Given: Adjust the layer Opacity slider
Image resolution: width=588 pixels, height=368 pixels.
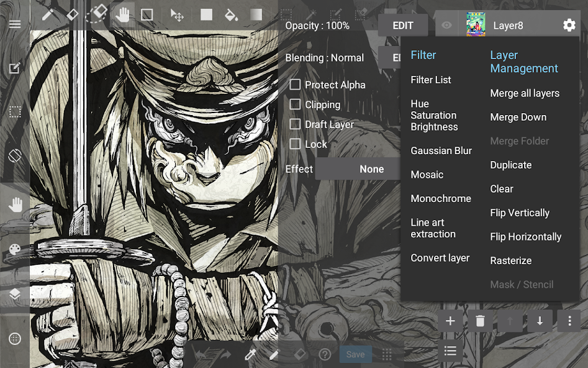Looking at the screenshot, I should (x=318, y=25).
